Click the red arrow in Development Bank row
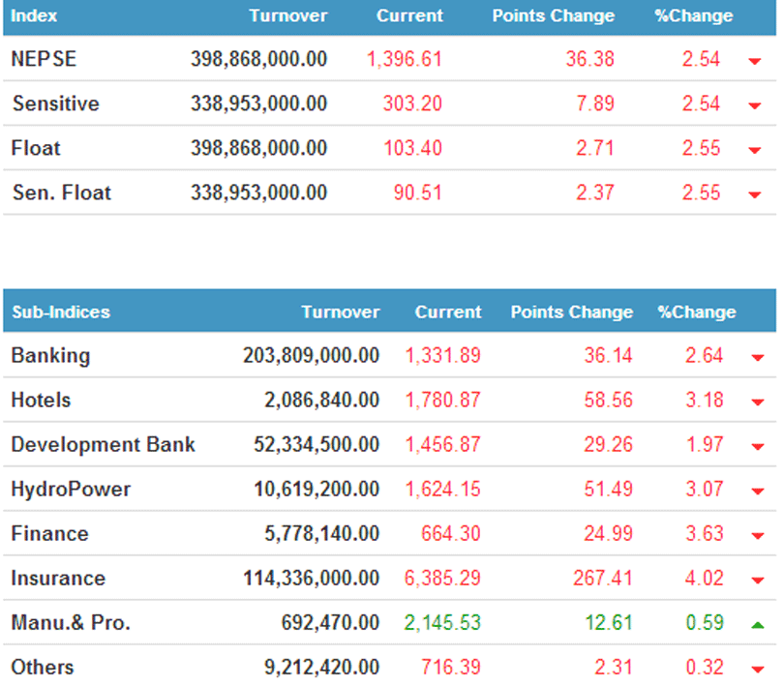 pos(756,447)
